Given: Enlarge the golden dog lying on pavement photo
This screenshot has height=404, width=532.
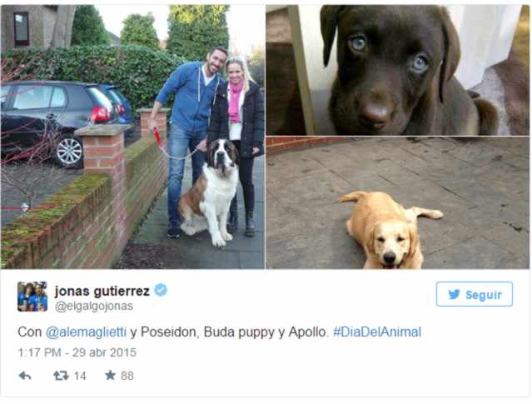Looking at the screenshot, I should pos(397,203).
